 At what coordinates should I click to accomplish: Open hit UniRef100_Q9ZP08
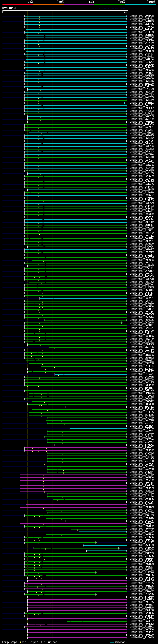(x=142, y=16)
